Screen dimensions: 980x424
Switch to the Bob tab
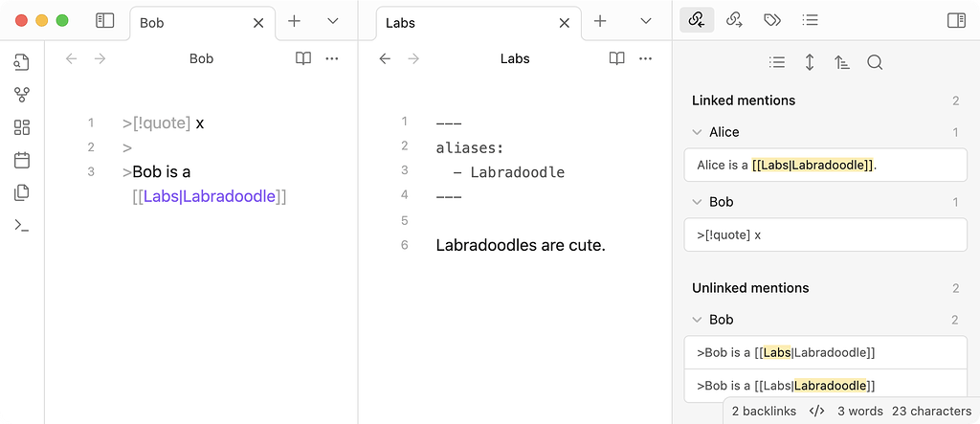[191, 23]
